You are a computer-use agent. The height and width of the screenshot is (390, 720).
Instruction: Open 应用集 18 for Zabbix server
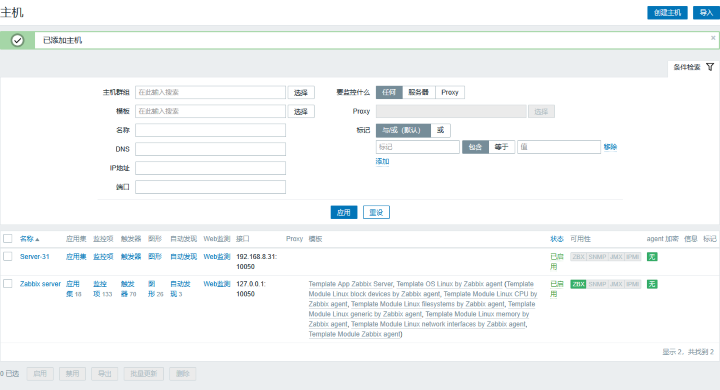73,289
